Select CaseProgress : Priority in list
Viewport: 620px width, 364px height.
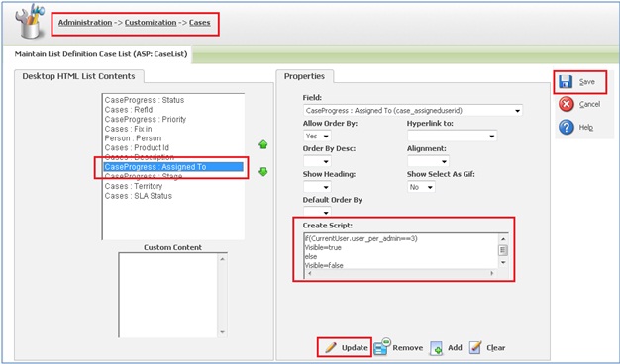pyautogui.click(x=146, y=119)
